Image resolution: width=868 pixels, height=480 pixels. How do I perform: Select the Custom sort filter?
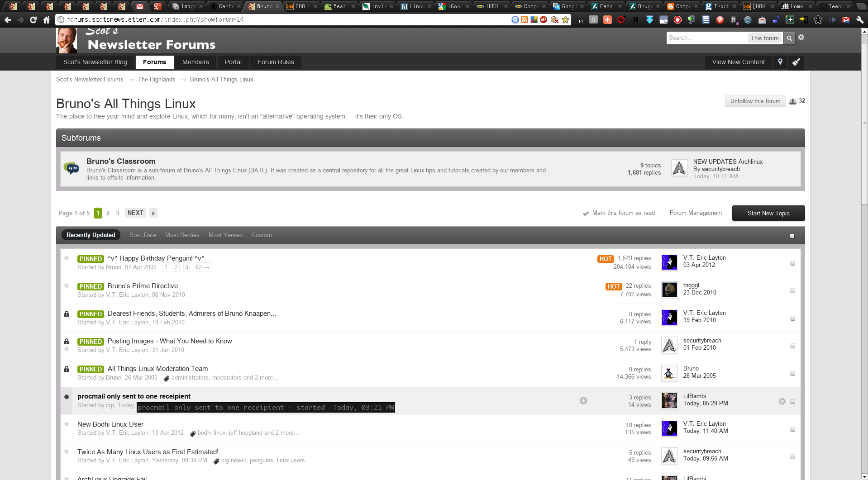262,235
